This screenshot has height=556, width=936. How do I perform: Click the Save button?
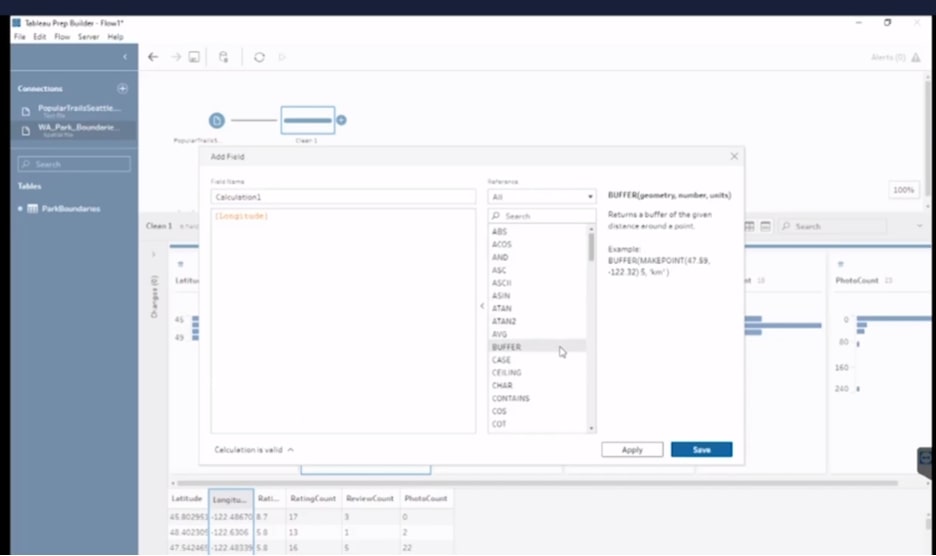[x=701, y=450]
